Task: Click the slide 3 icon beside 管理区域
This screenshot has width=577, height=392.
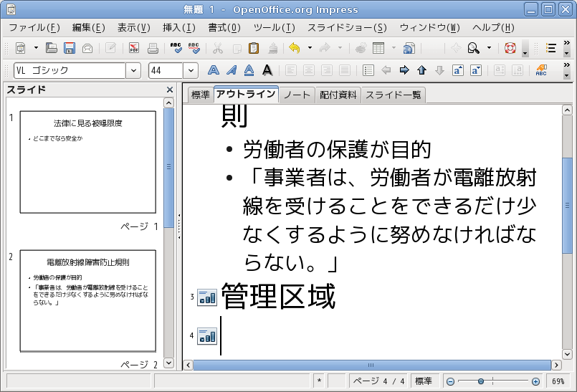Action: 207,297
